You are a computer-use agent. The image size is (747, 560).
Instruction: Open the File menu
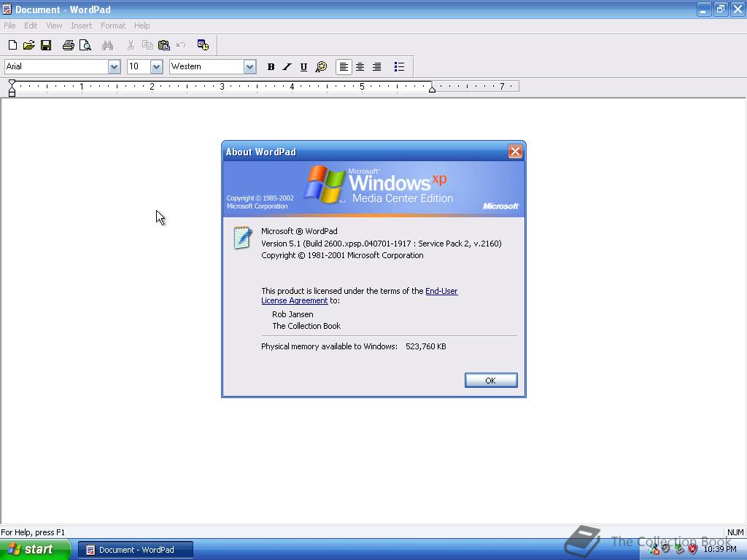point(9,26)
